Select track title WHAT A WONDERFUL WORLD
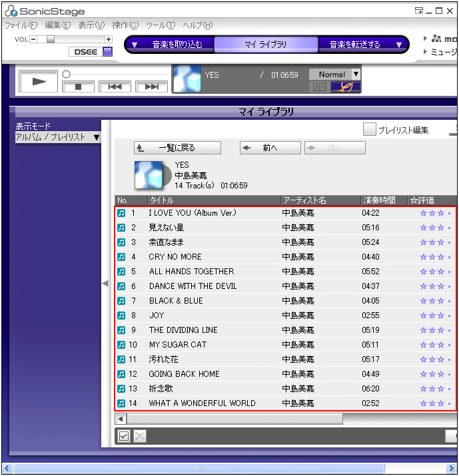The width and height of the screenshot is (459, 476). (x=202, y=403)
